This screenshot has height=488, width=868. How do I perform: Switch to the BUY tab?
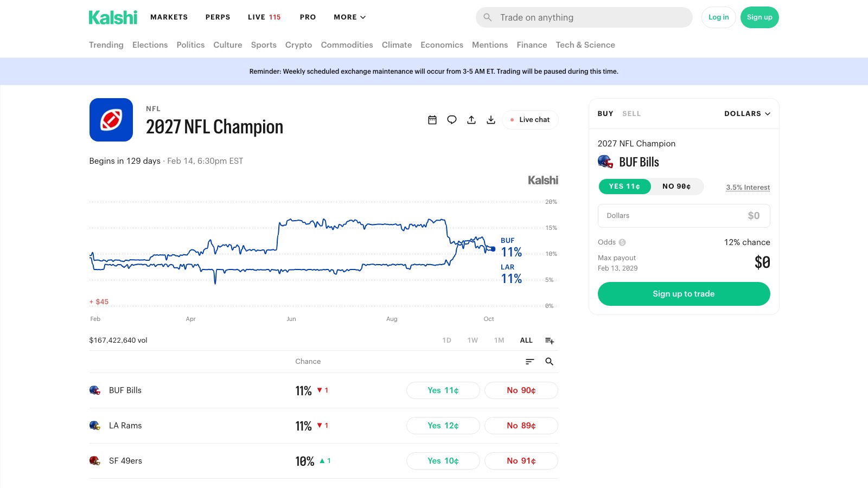tap(605, 114)
